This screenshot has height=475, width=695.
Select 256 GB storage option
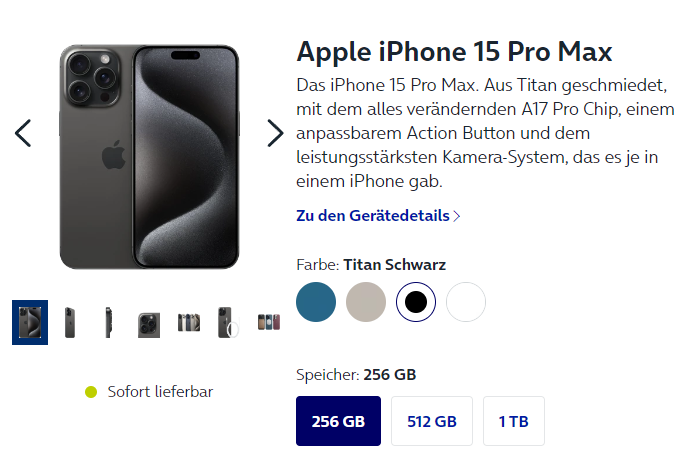click(x=338, y=421)
